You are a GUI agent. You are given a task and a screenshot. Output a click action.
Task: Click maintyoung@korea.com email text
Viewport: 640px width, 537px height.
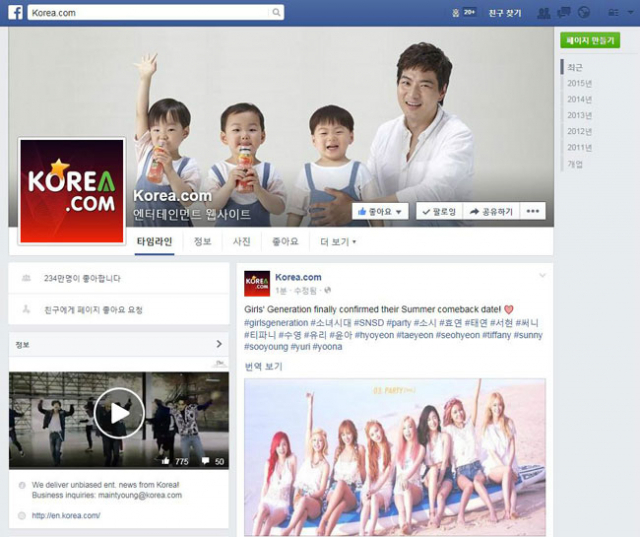tap(140, 495)
